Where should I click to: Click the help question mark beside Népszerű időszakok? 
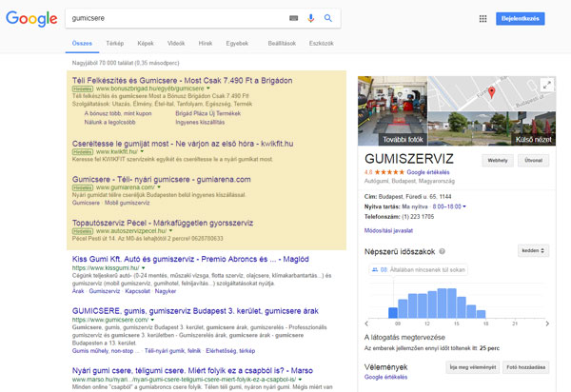[443, 251]
